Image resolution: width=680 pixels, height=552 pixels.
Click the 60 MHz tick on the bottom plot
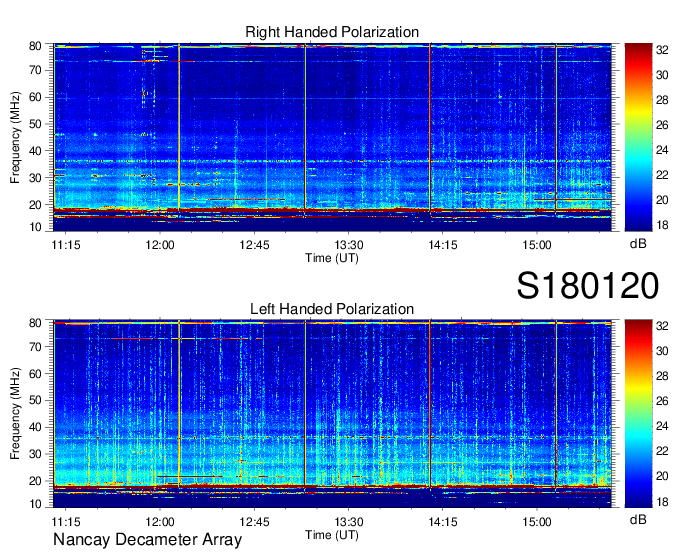tap(35, 374)
